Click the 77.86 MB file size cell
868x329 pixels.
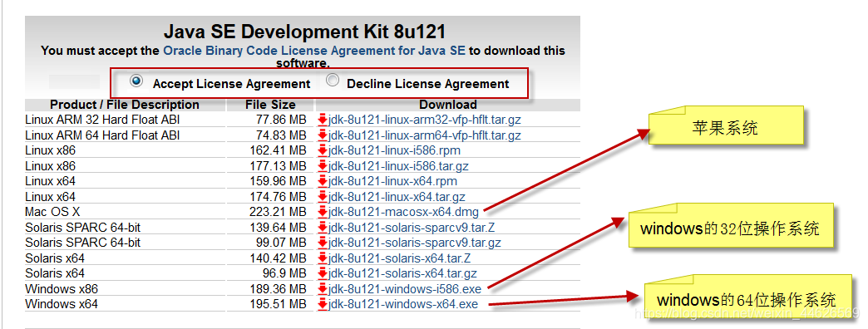(281, 120)
